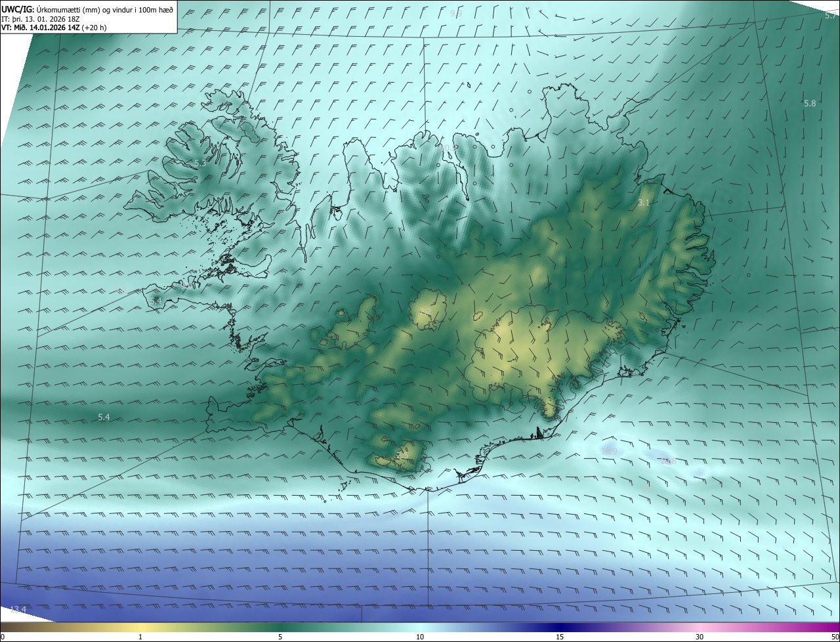Image resolution: width=840 pixels, height=642 pixels.
Task: Click the 3.1 value label in northeast Iceland
Action: click(644, 203)
